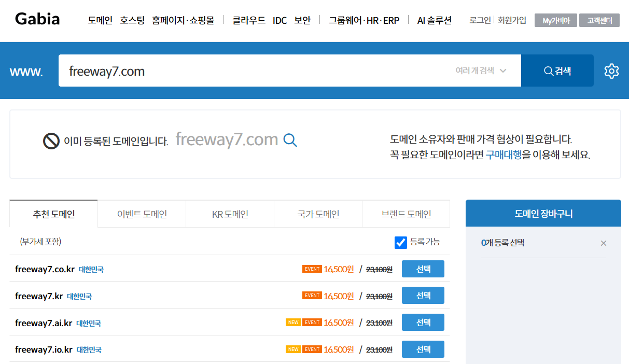This screenshot has height=364, width=629.
Task: Select freeway7.co.kr with its 선택 button
Action: (423, 269)
